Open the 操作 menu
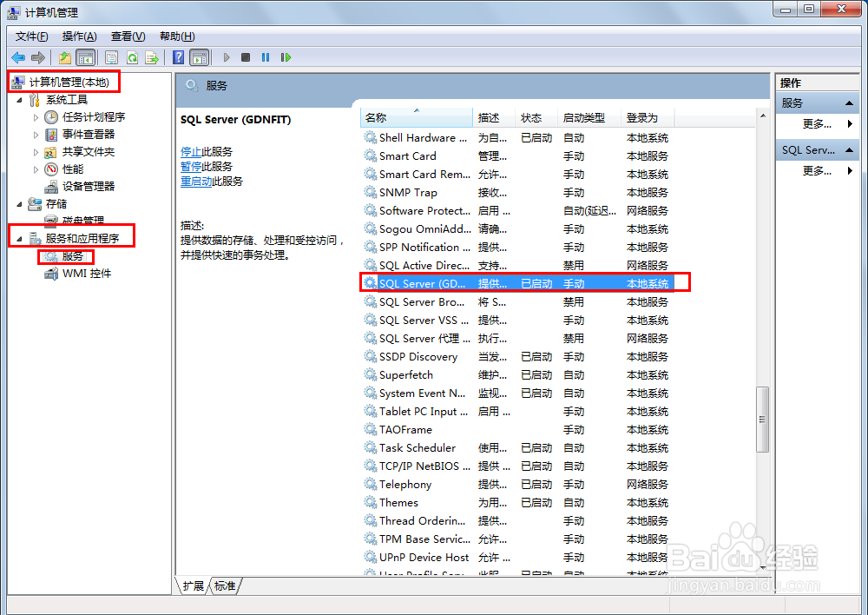Image resolution: width=868 pixels, height=615 pixels. (x=79, y=36)
